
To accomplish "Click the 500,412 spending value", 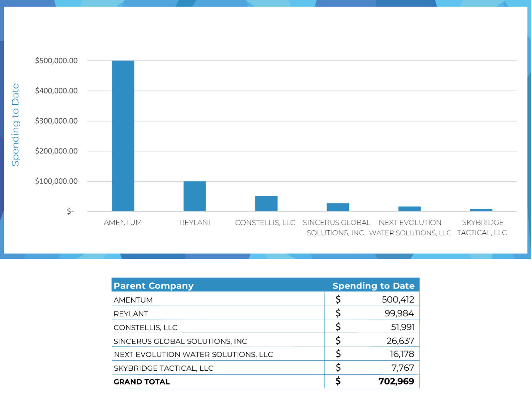I will tap(398, 300).
